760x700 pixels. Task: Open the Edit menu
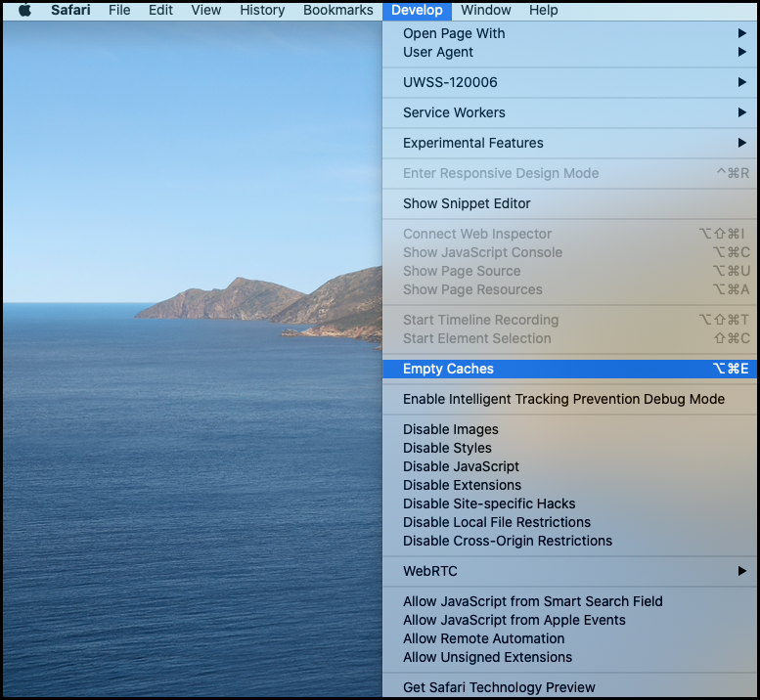click(x=160, y=10)
